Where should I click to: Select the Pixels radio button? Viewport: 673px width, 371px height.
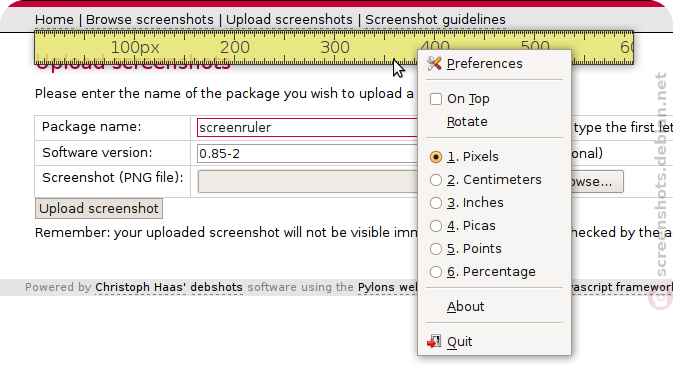(436, 157)
